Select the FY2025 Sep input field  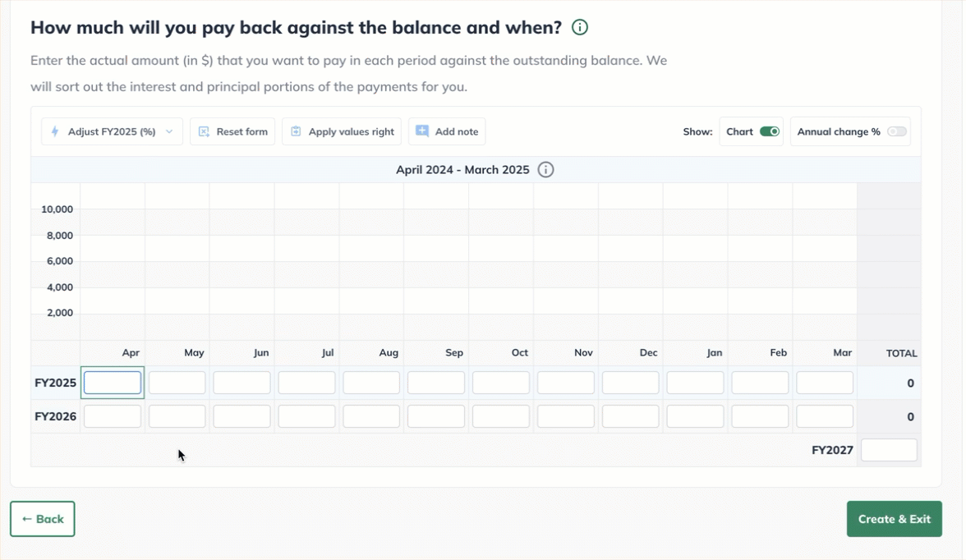pos(436,383)
